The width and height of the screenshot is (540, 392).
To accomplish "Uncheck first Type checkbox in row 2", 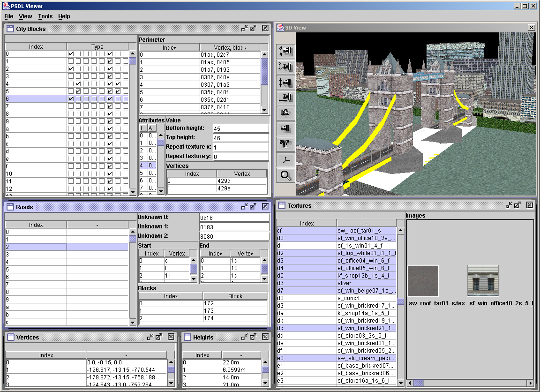I will pos(71,69).
